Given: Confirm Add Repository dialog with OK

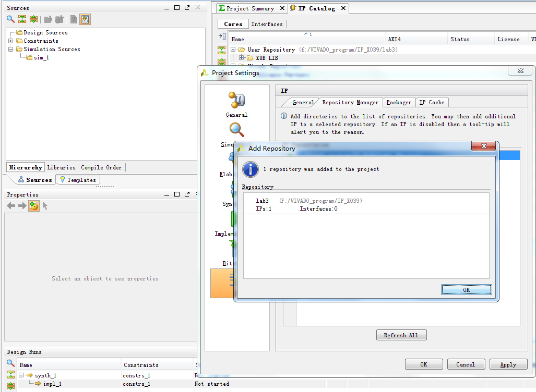Looking at the screenshot, I should [x=466, y=290].
